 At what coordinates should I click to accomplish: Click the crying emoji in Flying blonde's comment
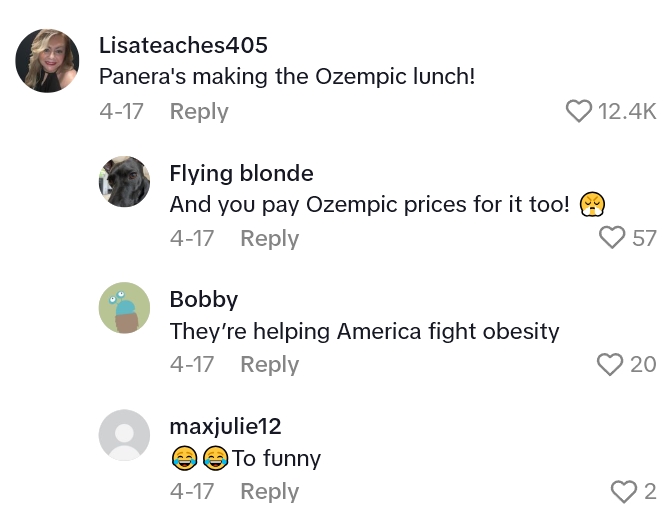tap(593, 205)
